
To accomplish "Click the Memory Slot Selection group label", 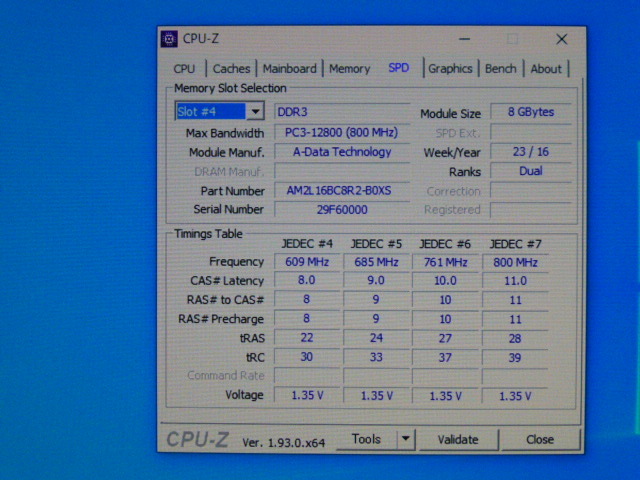I will (230, 88).
